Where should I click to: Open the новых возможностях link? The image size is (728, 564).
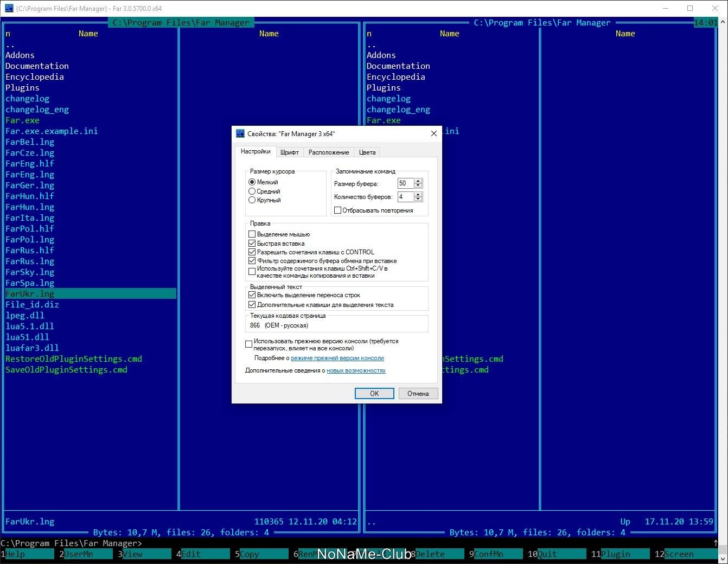point(356,371)
